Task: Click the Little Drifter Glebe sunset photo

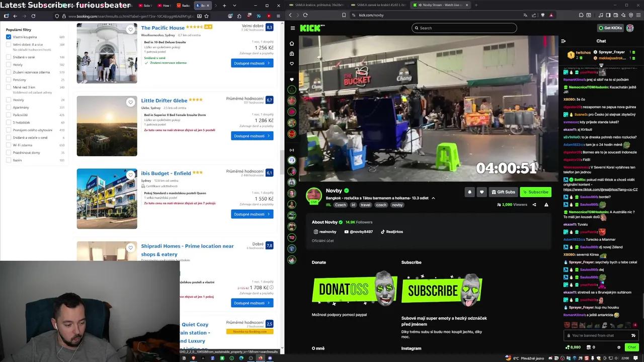Action: [107, 126]
